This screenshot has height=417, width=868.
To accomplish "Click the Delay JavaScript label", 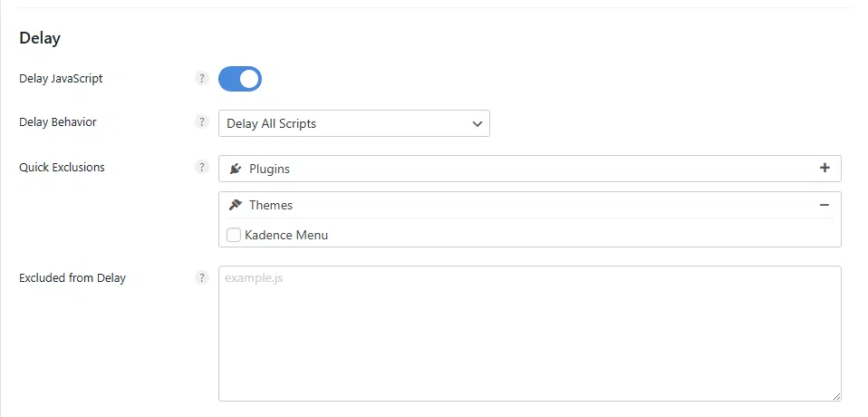I will (61, 79).
